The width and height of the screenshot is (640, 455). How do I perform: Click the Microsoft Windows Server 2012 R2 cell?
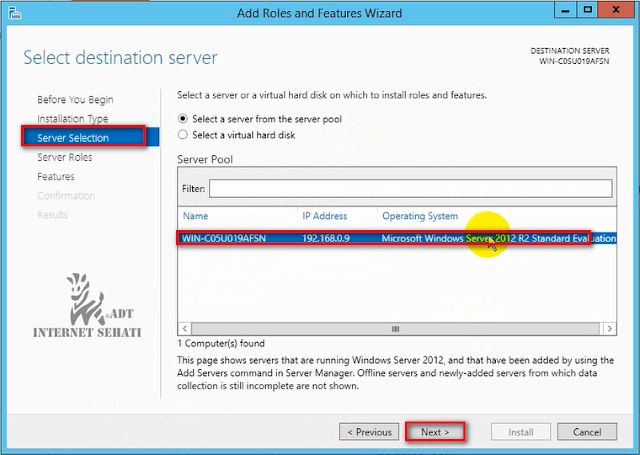click(498, 238)
